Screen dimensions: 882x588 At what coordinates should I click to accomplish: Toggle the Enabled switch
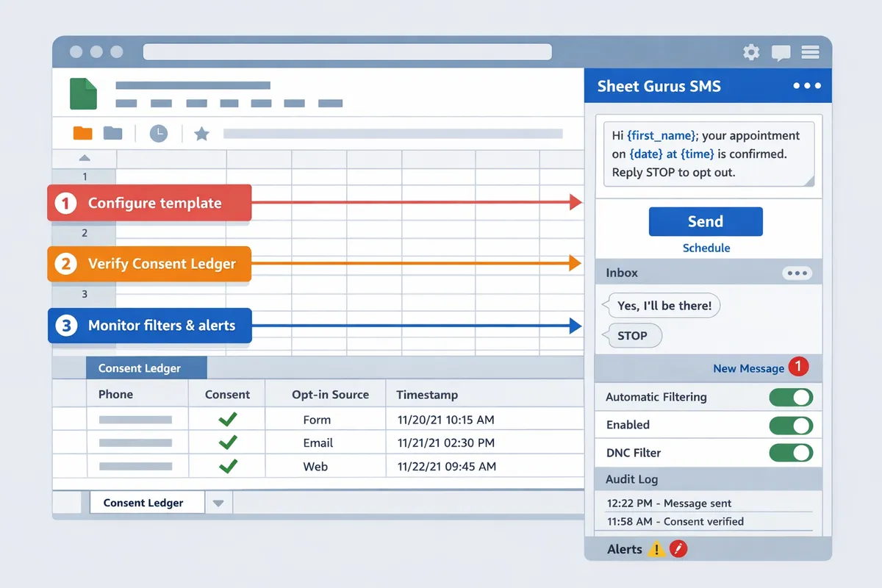pos(791,426)
